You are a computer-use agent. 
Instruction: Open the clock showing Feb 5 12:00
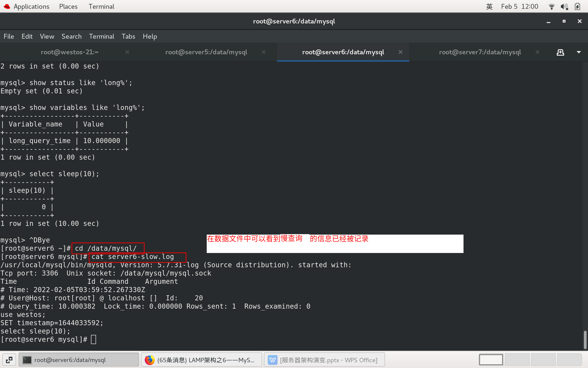click(x=520, y=7)
